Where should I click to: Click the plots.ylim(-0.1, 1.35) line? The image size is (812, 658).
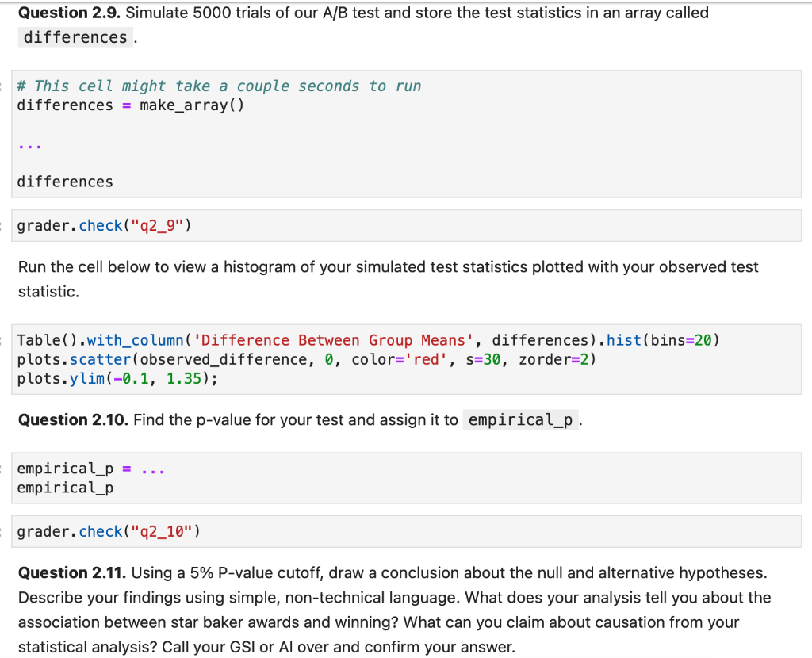click(x=117, y=378)
